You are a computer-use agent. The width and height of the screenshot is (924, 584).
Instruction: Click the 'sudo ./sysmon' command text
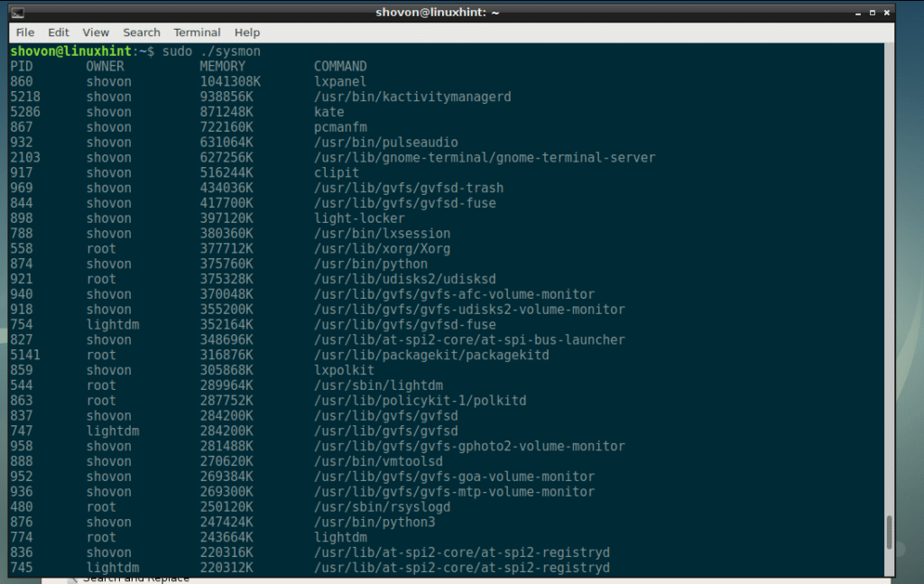pyautogui.click(x=211, y=51)
